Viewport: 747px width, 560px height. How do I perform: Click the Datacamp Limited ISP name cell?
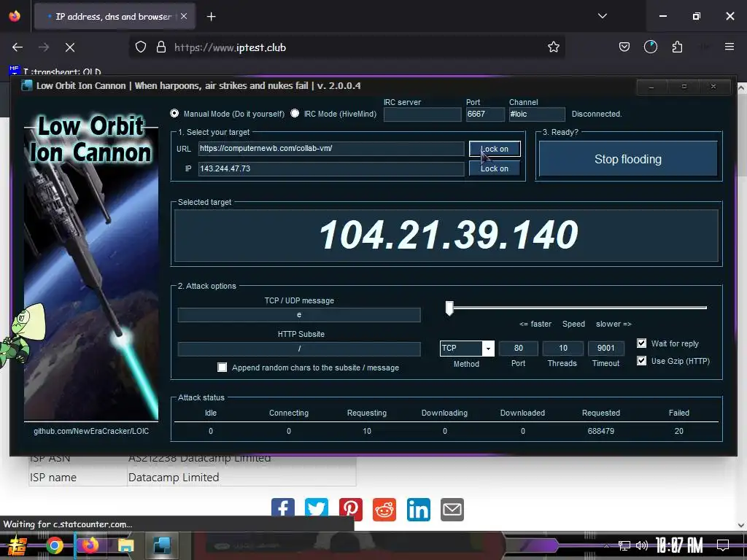[x=241, y=477]
